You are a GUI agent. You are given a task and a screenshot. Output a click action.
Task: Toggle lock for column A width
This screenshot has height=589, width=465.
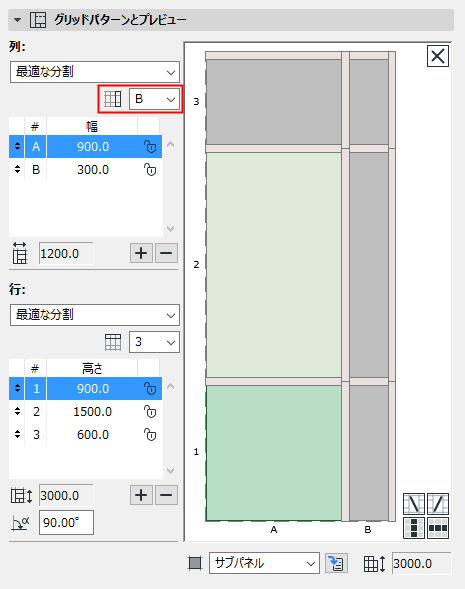click(150, 146)
